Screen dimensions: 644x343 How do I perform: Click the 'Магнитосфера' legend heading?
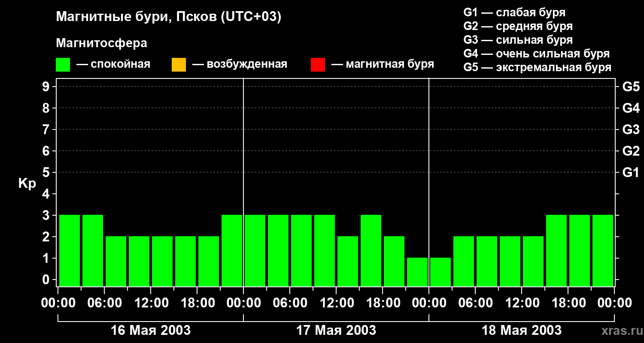pos(101,43)
